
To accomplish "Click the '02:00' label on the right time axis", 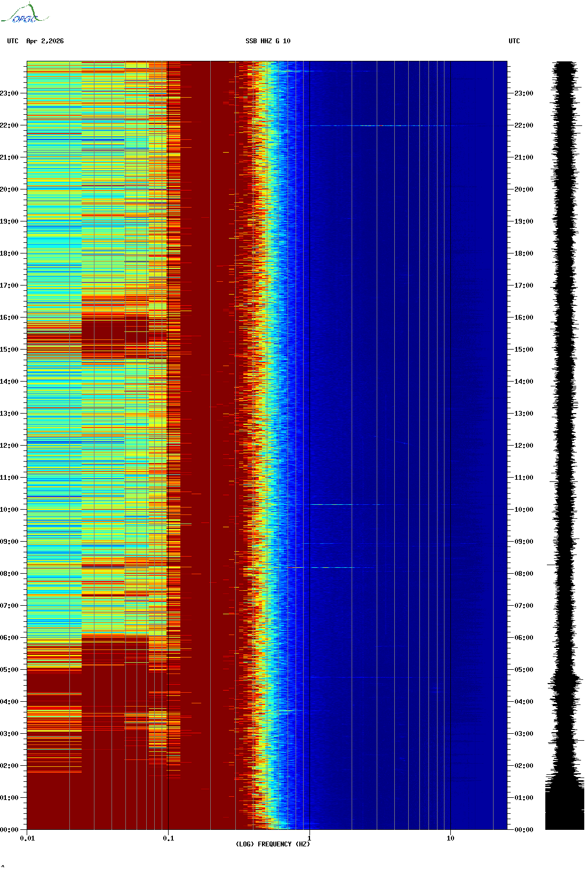I will (524, 766).
